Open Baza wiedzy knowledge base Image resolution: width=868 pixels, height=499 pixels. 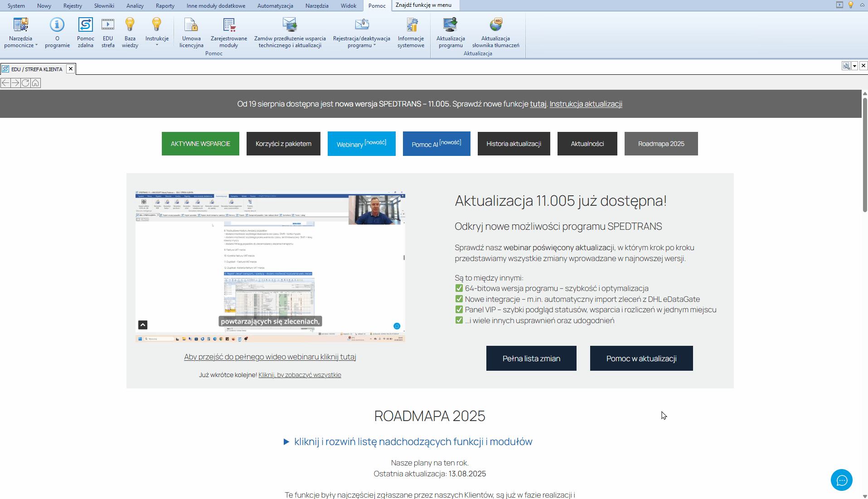(130, 32)
